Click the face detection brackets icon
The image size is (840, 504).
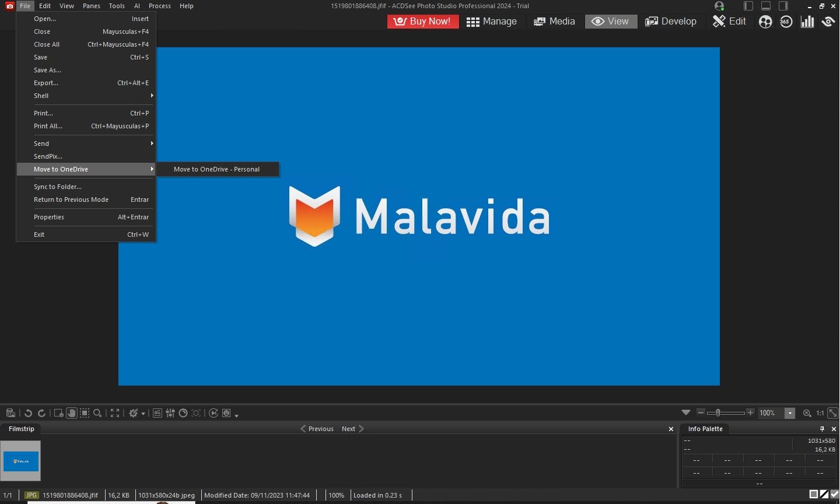[x=196, y=413]
